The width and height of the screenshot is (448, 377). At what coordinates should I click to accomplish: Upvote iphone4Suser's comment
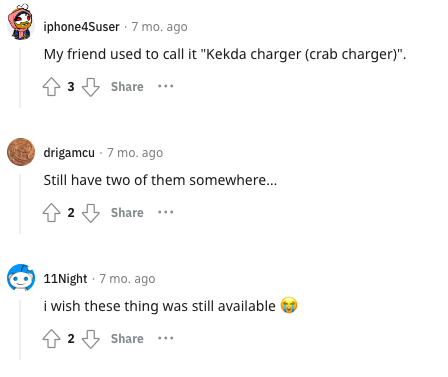[52, 87]
